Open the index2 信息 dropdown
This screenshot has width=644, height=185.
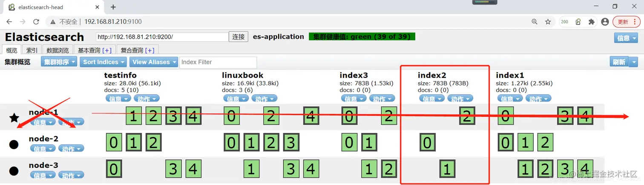pos(432,98)
